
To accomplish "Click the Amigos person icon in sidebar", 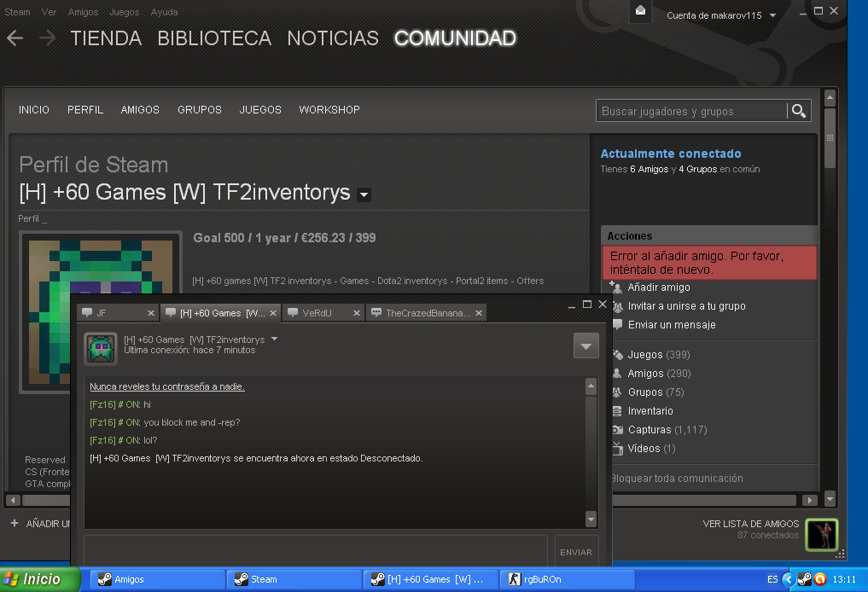I will pyautogui.click(x=617, y=373).
